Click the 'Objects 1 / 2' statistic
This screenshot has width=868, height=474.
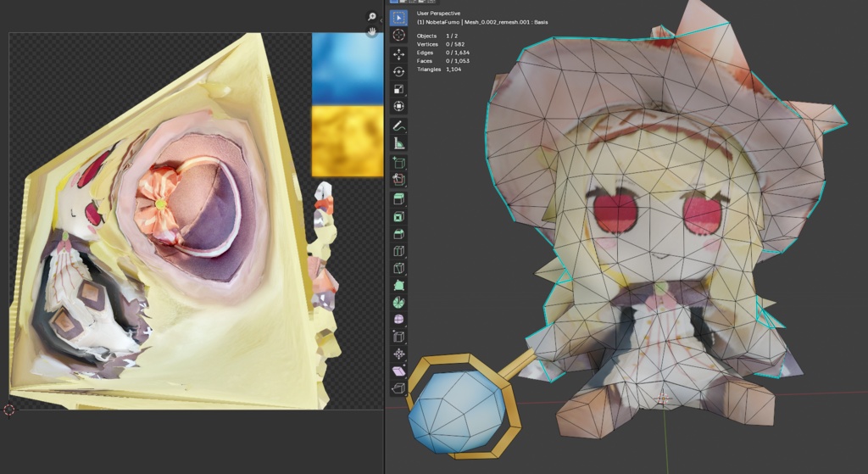tap(437, 36)
